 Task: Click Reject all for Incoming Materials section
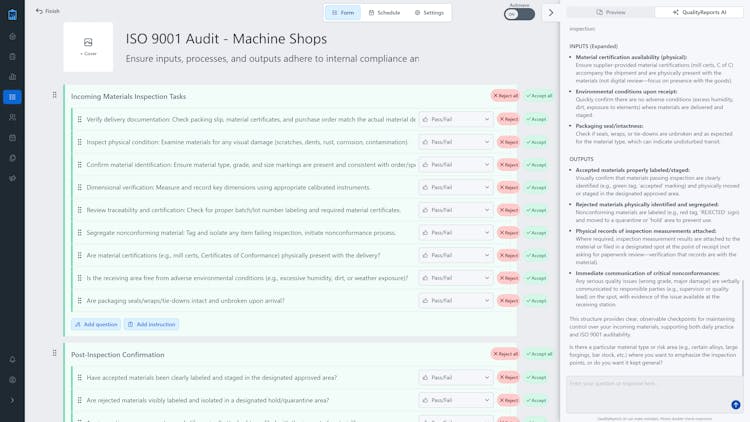tap(505, 96)
